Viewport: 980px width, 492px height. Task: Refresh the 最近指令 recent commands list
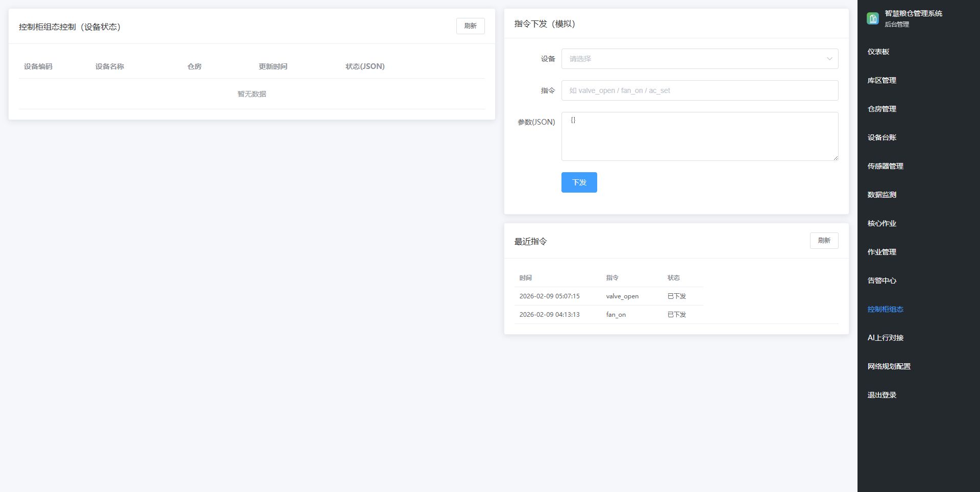click(824, 241)
